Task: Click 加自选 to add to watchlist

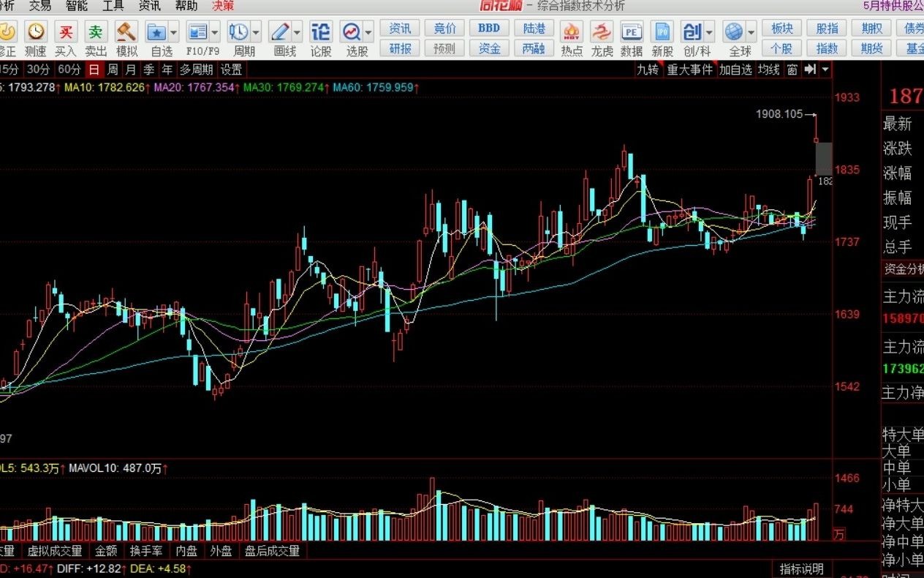Action: [735, 70]
